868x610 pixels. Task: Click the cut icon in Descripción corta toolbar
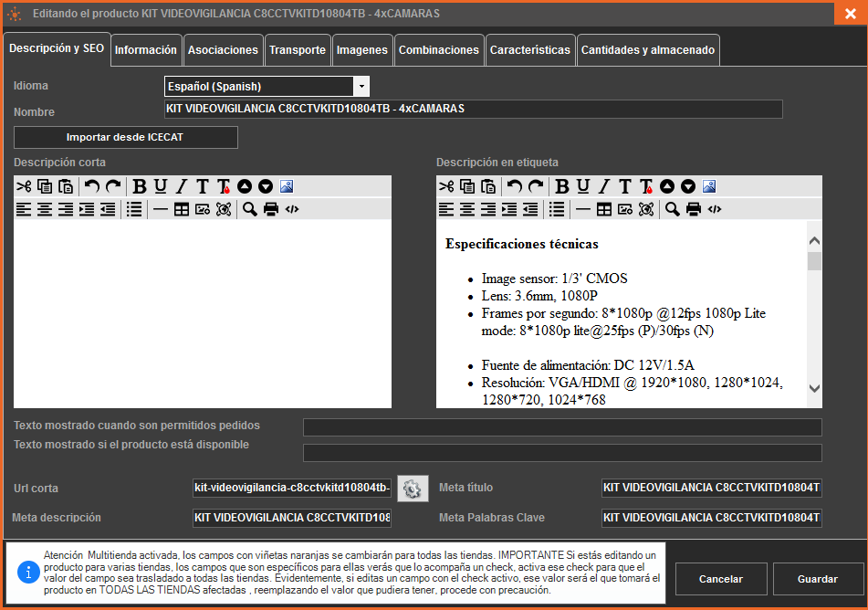(24, 186)
